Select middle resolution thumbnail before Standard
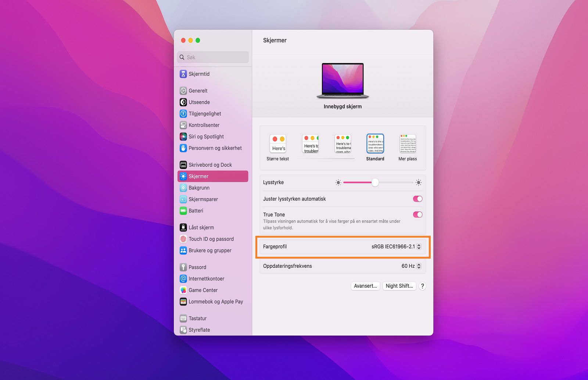This screenshot has width=588, height=380. [343, 143]
